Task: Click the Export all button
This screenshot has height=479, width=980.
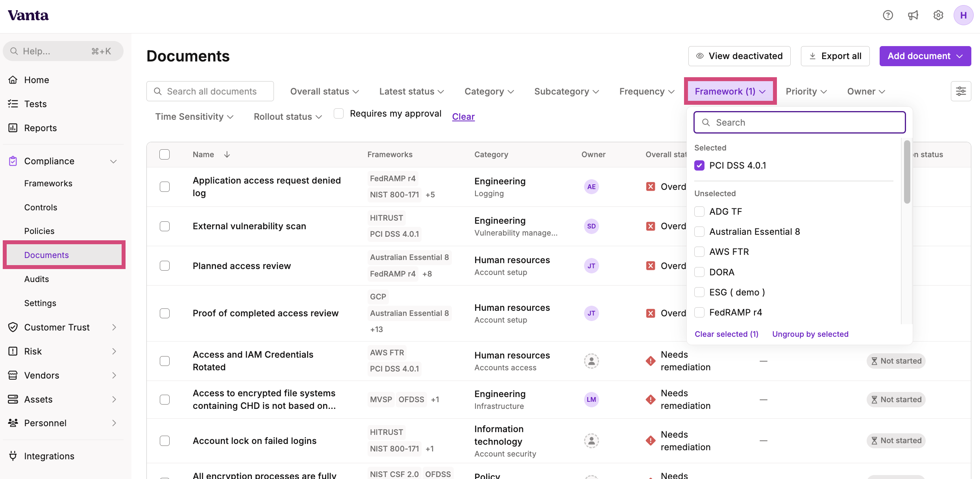Action: (x=835, y=56)
